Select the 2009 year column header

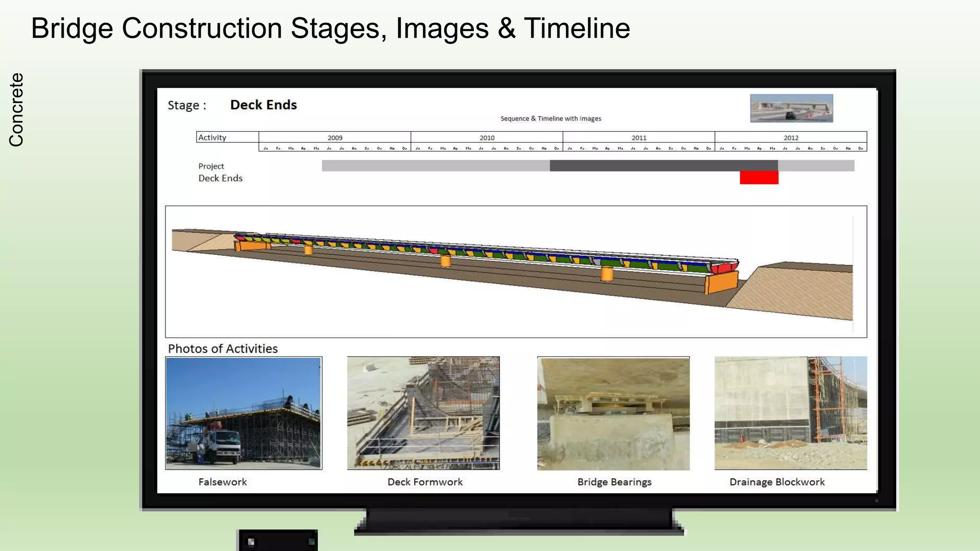[x=334, y=137]
